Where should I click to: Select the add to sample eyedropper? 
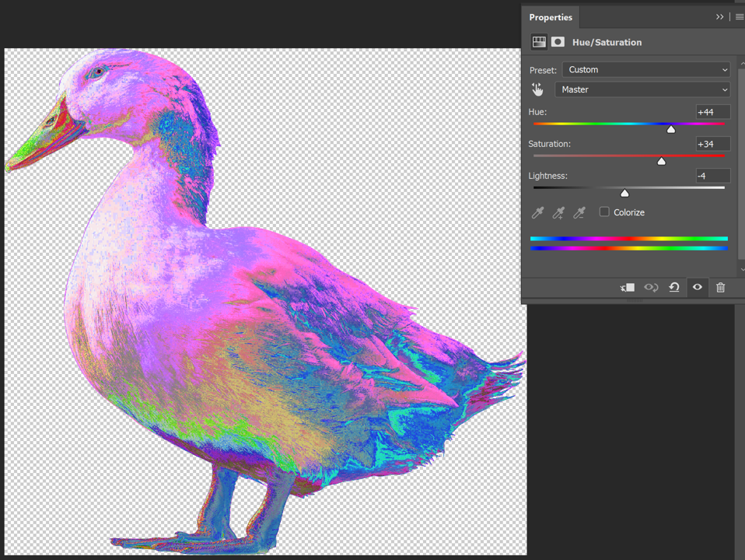coord(558,212)
